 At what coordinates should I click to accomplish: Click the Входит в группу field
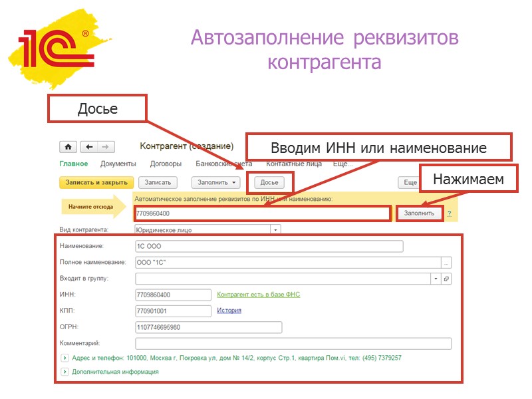(283, 279)
